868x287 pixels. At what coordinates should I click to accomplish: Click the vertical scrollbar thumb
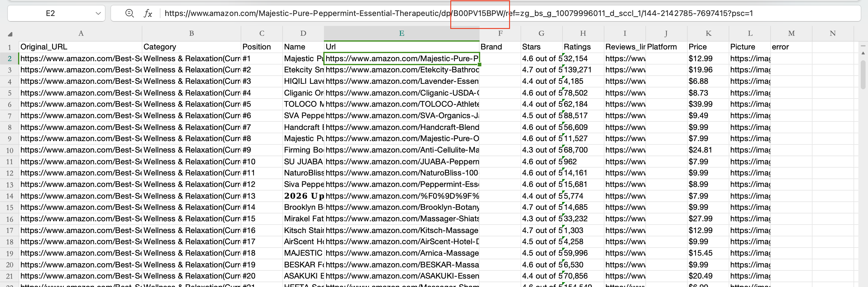coord(863,75)
